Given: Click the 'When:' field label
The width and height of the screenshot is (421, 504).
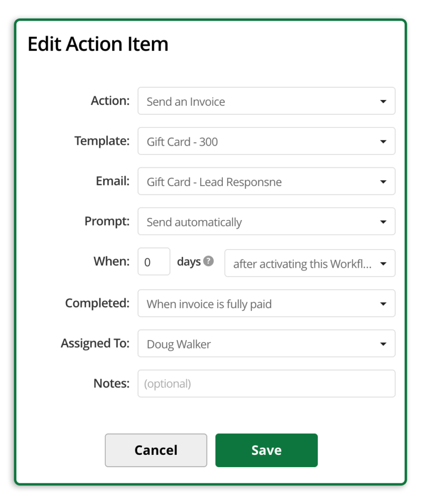Looking at the screenshot, I should click(x=111, y=261).
